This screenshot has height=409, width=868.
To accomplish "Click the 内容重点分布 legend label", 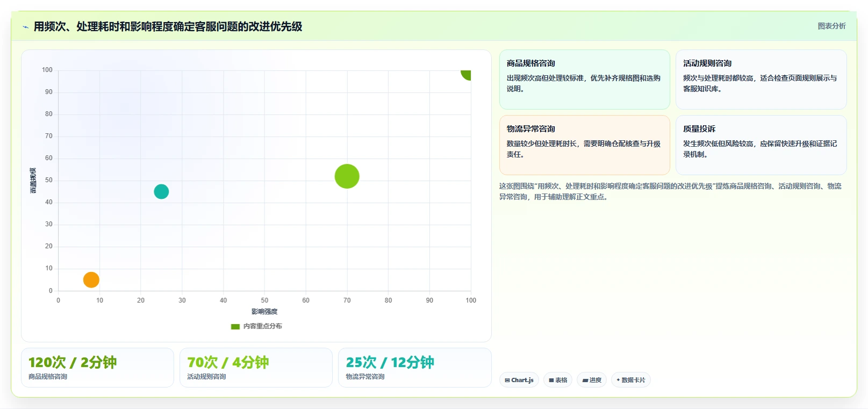I will point(262,326).
